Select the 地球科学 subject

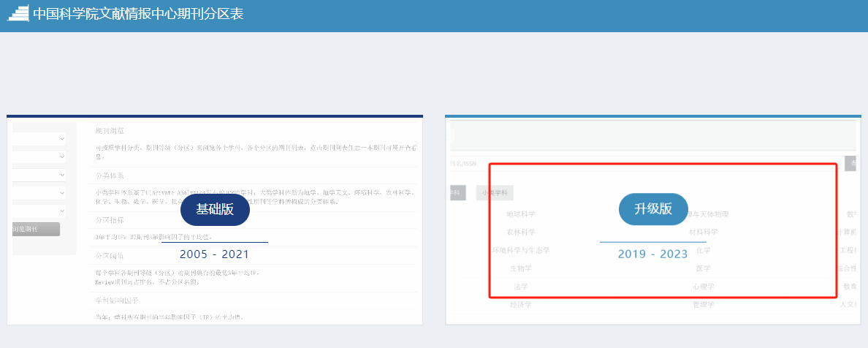521,214
